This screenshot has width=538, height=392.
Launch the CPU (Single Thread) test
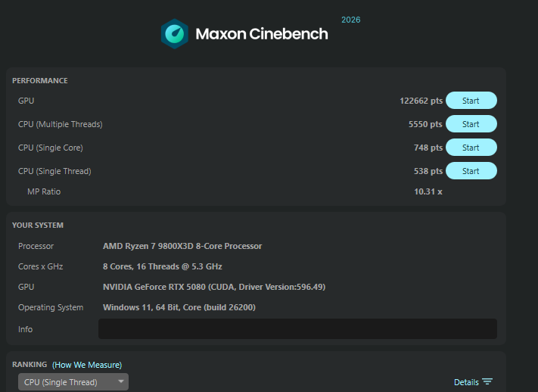tap(471, 170)
